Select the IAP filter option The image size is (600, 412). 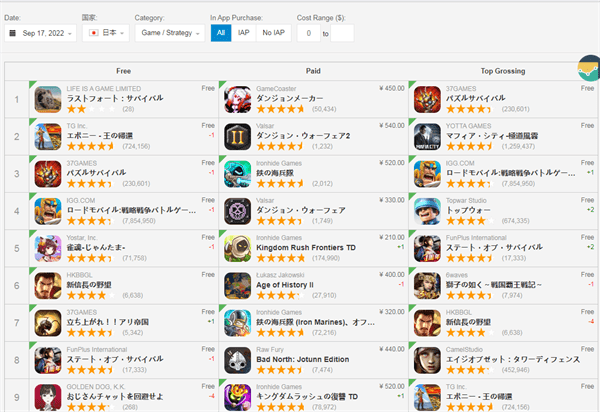[243, 33]
